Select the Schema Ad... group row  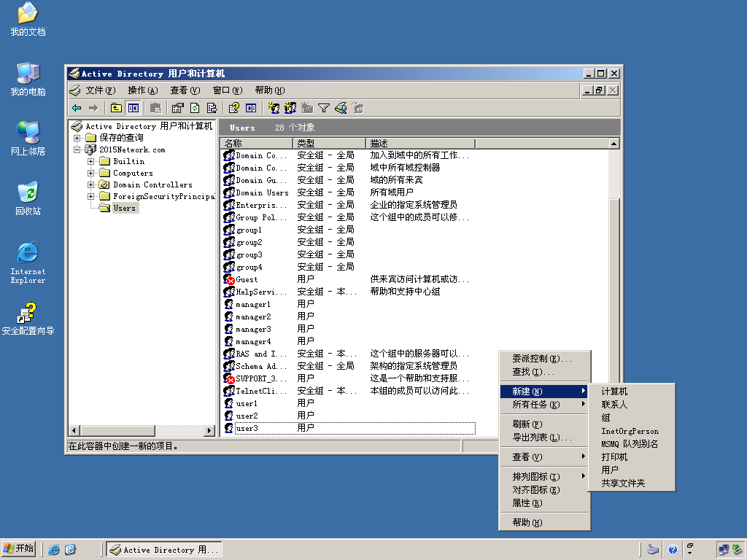click(349, 366)
